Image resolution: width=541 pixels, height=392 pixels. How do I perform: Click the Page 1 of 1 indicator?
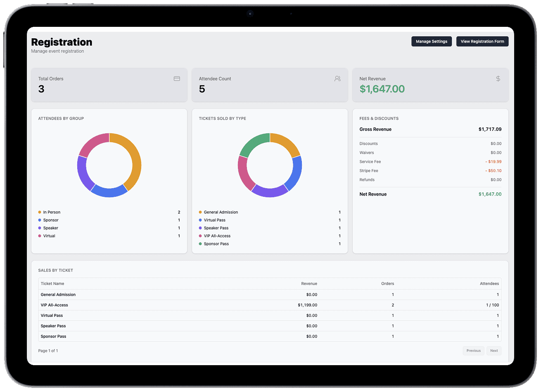pyautogui.click(x=48, y=351)
